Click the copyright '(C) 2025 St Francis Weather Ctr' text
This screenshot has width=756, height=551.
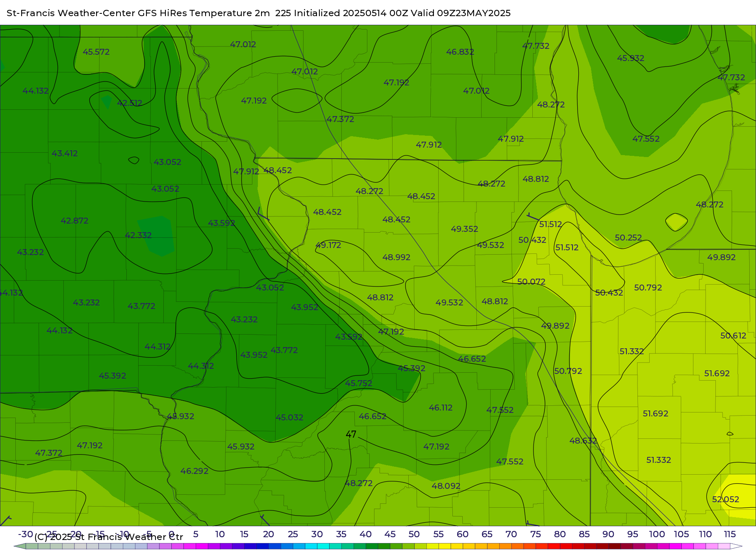(x=109, y=537)
